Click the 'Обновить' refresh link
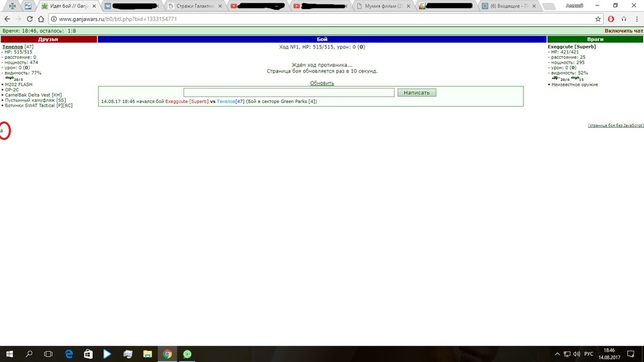This screenshot has height=362, width=644. click(322, 83)
